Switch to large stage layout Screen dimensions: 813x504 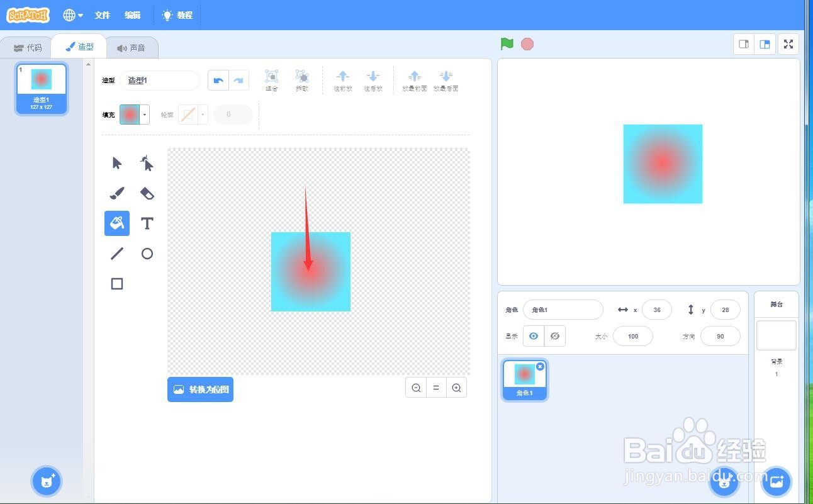coord(765,44)
